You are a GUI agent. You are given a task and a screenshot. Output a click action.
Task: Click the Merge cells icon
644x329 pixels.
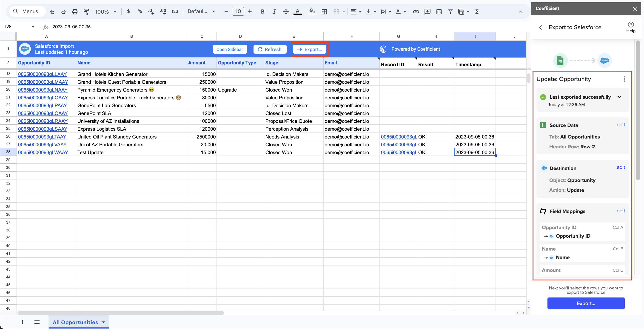point(336,12)
